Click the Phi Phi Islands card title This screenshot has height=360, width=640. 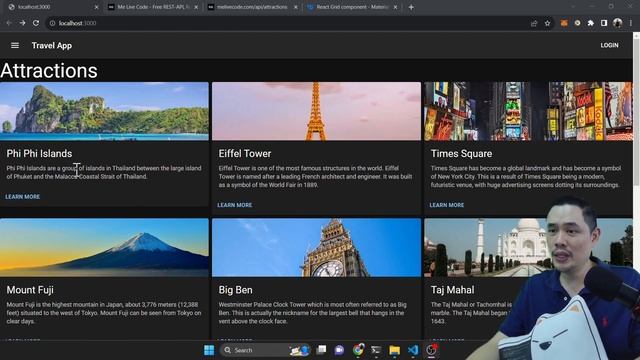click(x=39, y=153)
